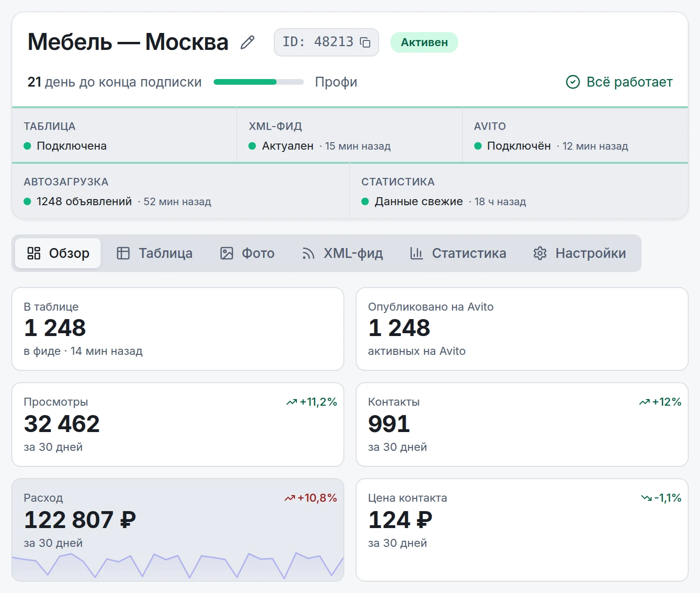Viewport: 700px width, 593px height.
Task: Click the +12% change on Контакты
Action: [x=667, y=402]
